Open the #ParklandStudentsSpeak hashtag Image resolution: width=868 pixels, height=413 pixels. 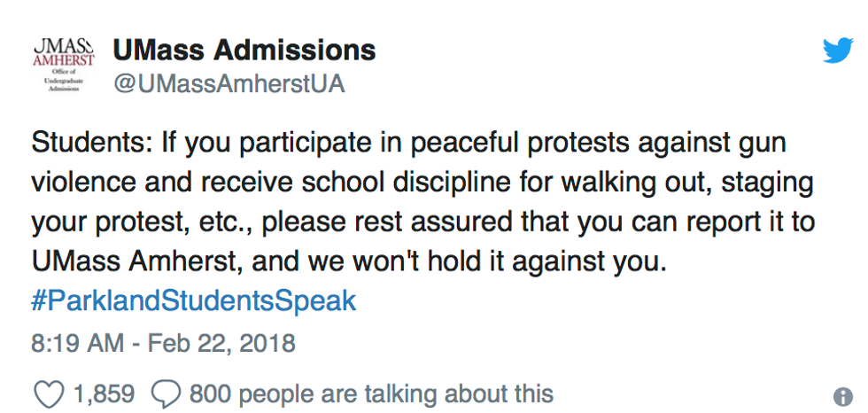tap(193, 300)
